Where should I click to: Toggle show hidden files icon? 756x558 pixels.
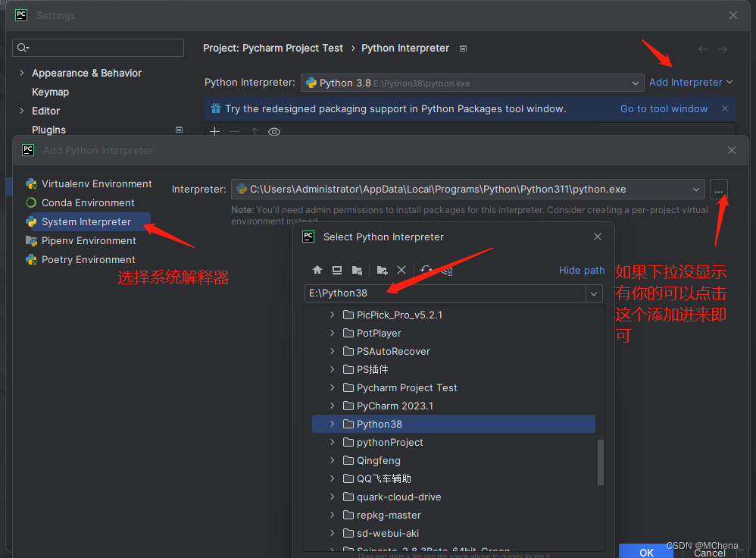pyautogui.click(x=446, y=271)
